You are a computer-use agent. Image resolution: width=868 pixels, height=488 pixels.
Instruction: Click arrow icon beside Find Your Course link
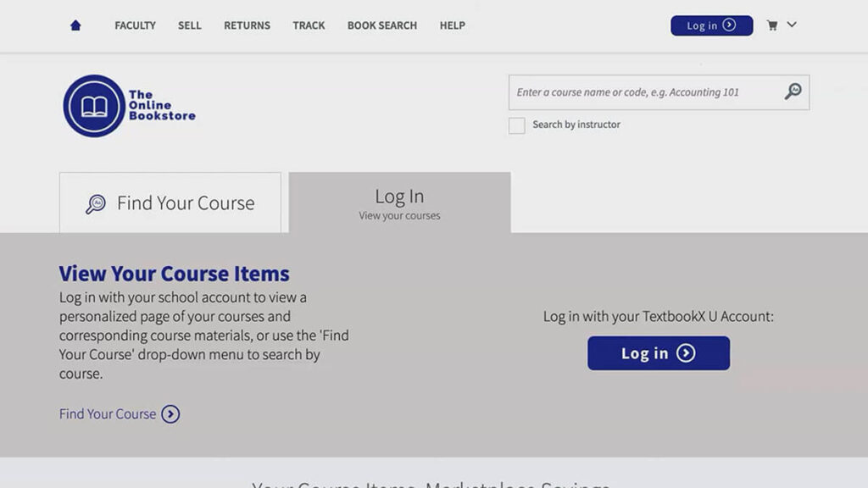point(170,414)
